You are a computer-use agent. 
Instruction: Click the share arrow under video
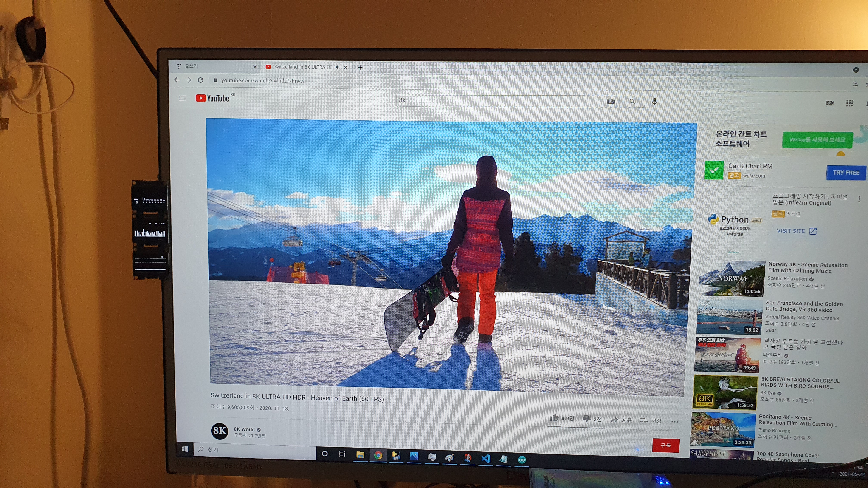point(614,420)
